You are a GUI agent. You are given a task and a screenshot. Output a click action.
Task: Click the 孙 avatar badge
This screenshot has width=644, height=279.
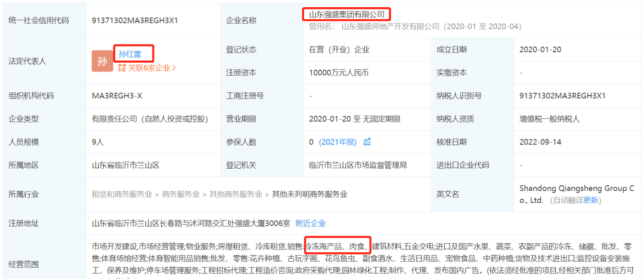click(103, 61)
